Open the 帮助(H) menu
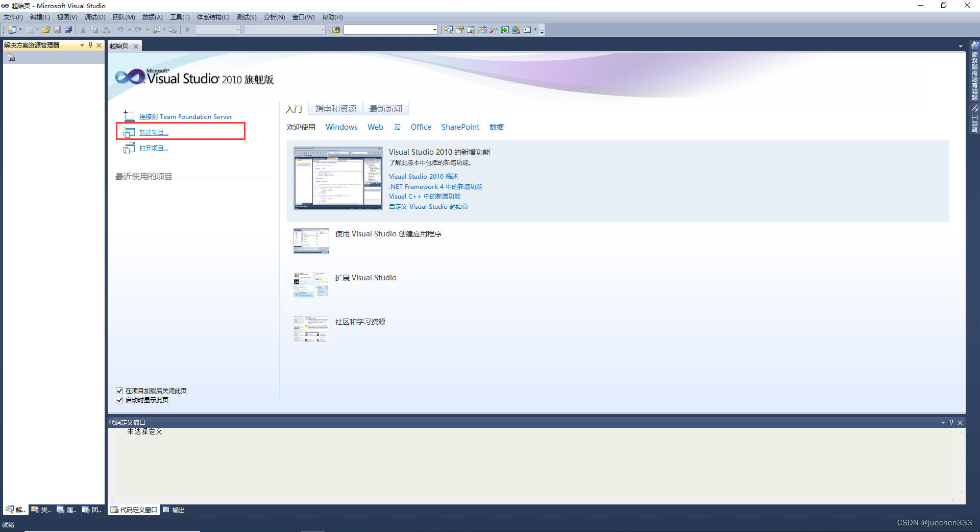 pyautogui.click(x=332, y=17)
